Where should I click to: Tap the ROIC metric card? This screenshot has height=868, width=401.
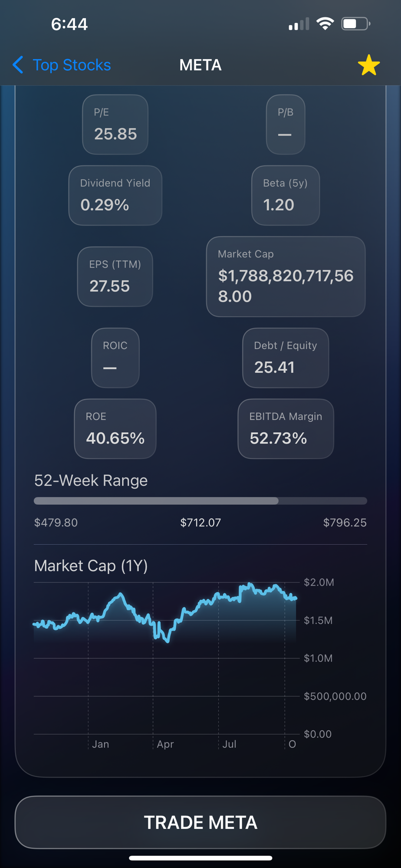click(x=115, y=358)
